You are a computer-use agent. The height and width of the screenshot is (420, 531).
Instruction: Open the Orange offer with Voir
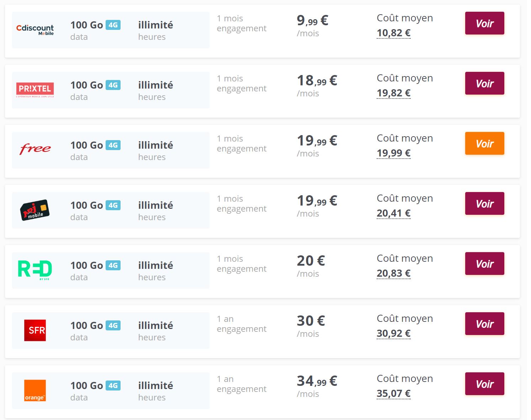[484, 384]
